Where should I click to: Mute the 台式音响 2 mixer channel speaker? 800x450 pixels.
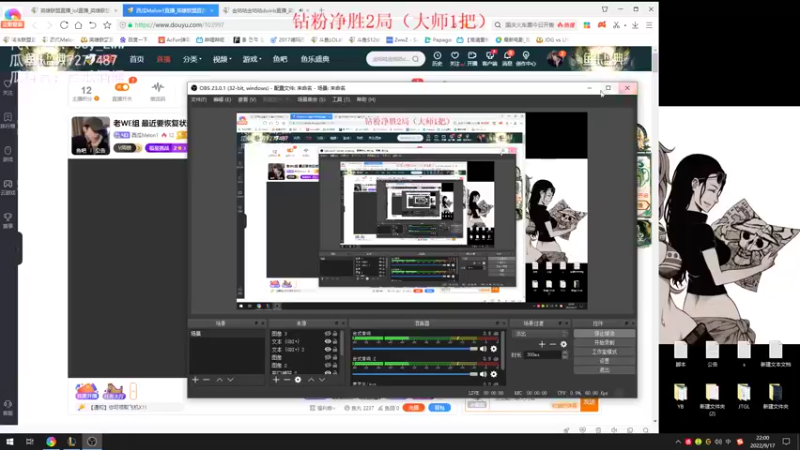point(483,374)
